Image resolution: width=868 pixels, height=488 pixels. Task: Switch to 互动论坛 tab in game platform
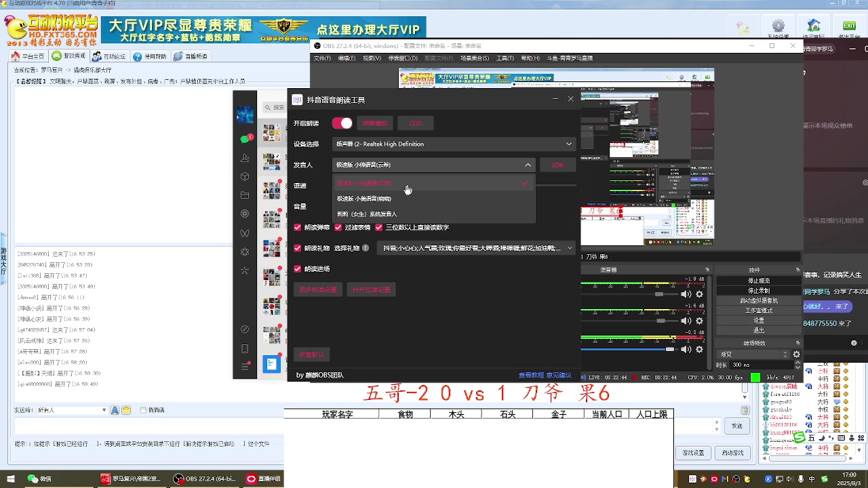point(110,56)
